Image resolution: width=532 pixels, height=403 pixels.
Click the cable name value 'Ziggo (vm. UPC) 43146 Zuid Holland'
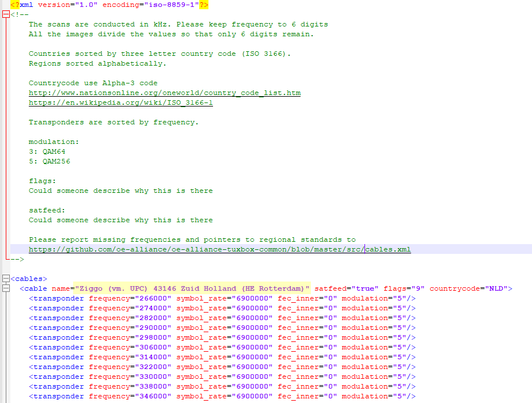point(192,288)
